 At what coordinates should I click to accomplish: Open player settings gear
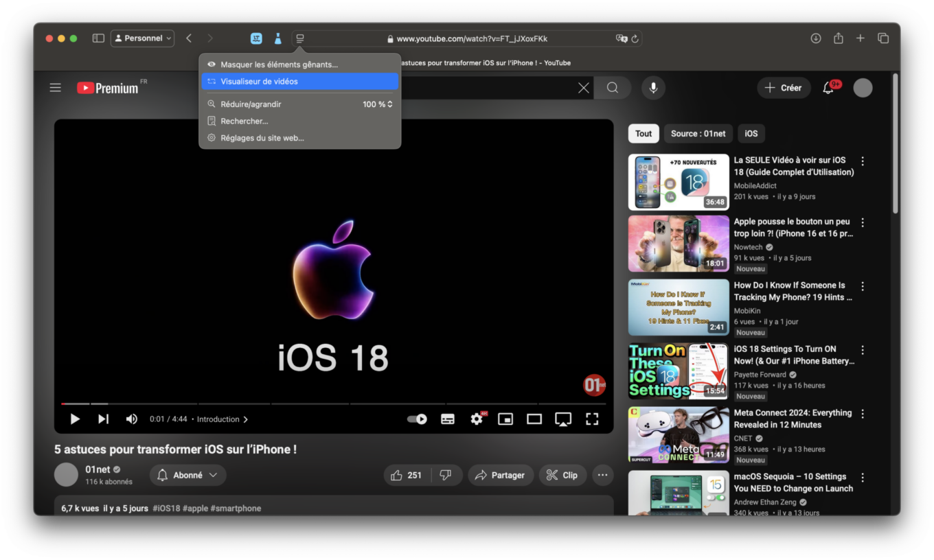(x=477, y=418)
